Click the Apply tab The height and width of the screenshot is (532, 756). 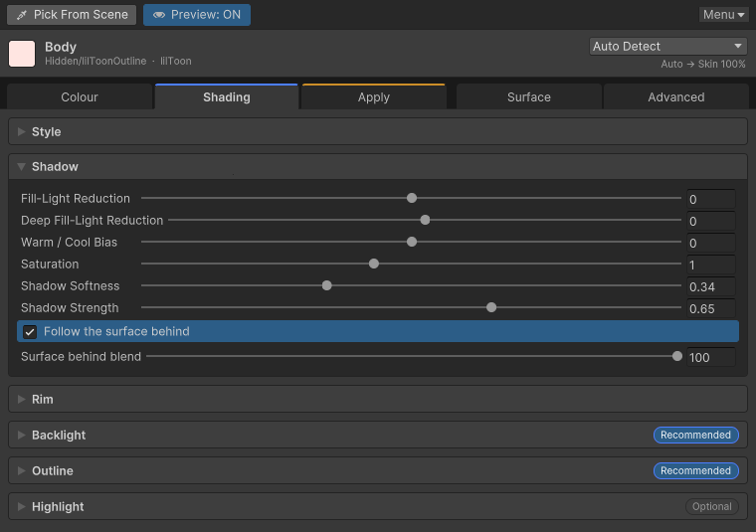tap(374, 96)
